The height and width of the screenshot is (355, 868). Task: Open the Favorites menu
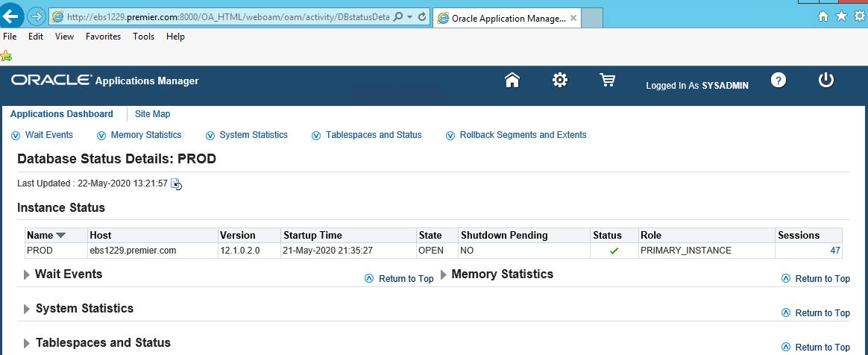103,37
